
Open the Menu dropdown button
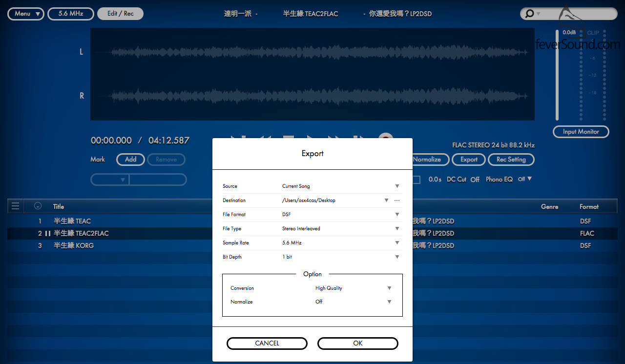[26, 14]
